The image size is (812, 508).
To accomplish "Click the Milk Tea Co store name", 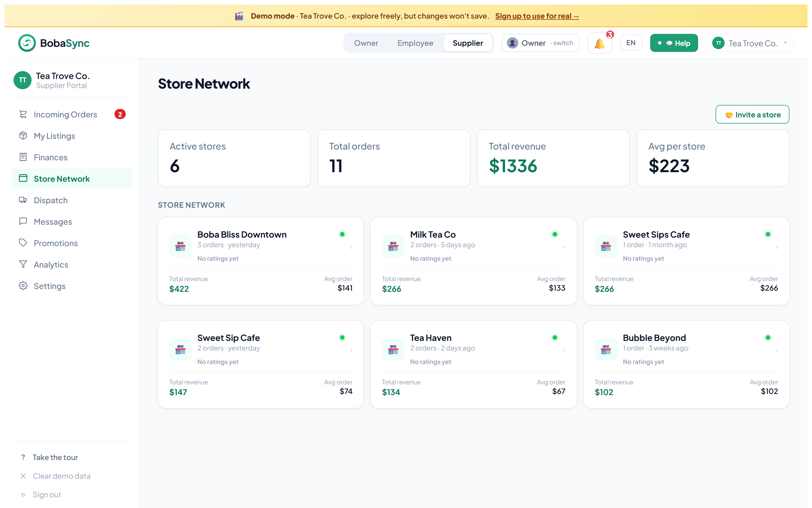I will pyautogui.click(x=433, y=234).
